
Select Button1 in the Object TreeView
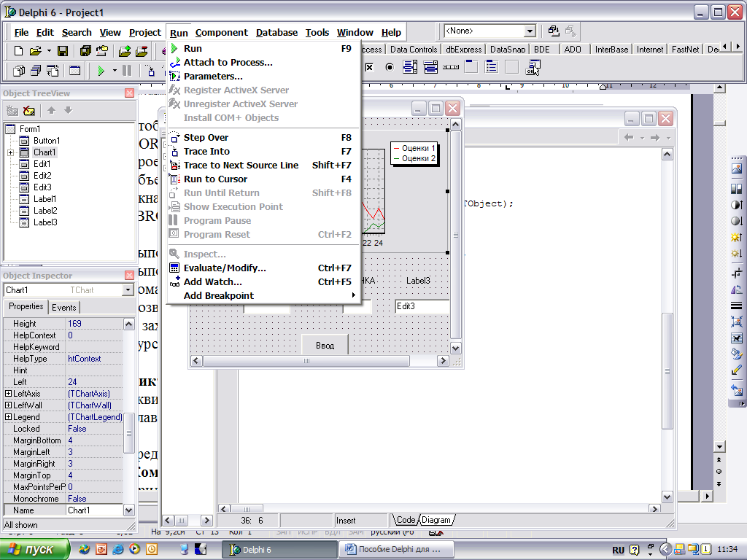click(x=47, y=141)
